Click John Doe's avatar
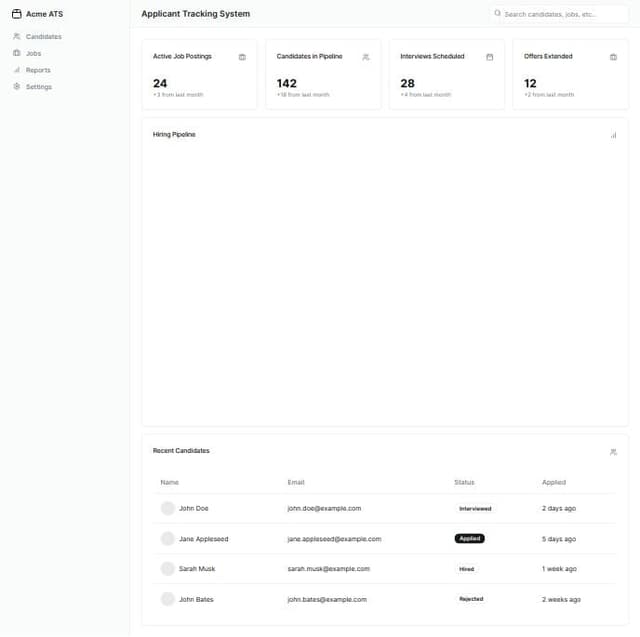The width and height of the screenshot is (640, 637). tap(167, 508)
